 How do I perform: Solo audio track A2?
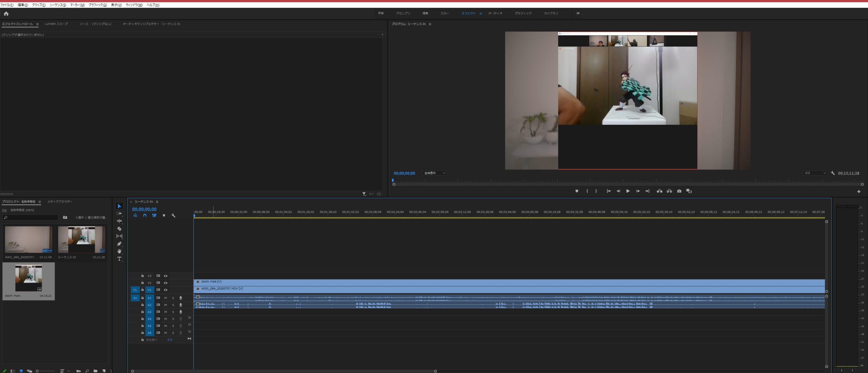(173, 305)
